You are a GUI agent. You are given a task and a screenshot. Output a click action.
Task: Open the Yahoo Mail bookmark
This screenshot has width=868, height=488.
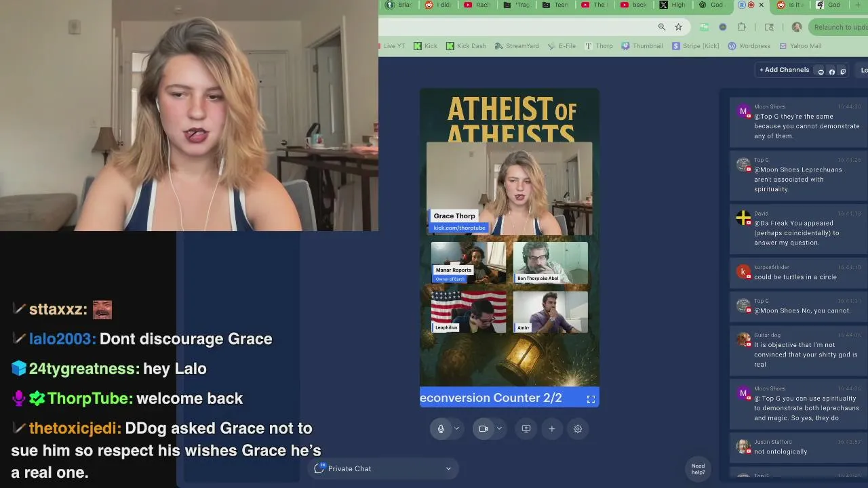801,46
